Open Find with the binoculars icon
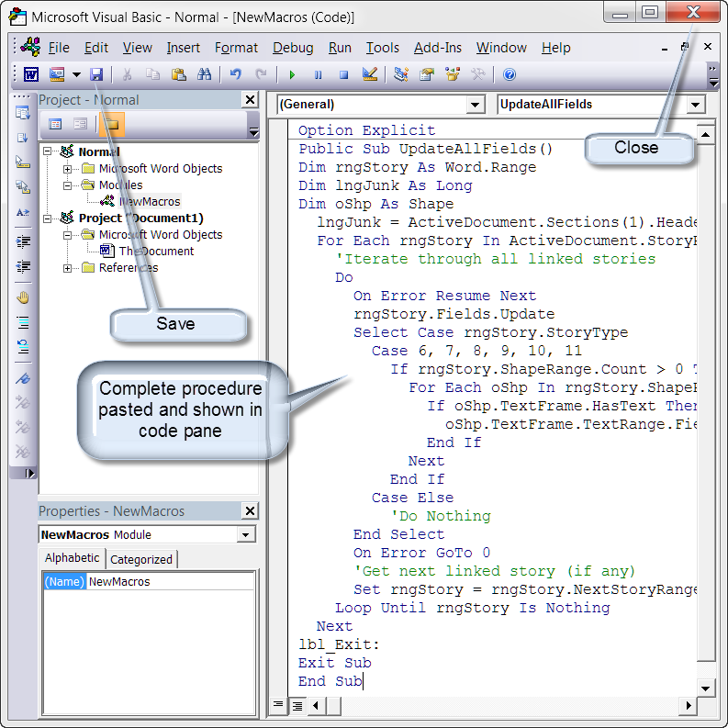The width and height of the screenshot is (728, 728). pos(205,74)
